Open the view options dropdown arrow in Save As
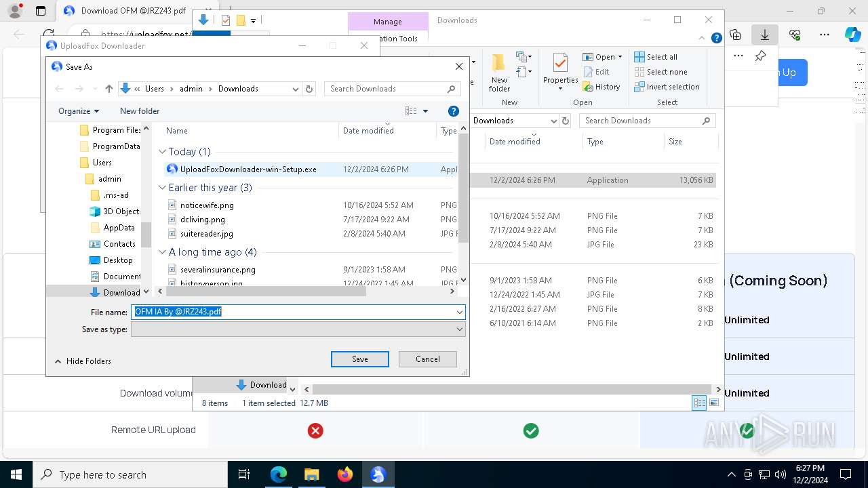Screen dimensions: 868x488 pyautogui.click(x=426, y=111)
